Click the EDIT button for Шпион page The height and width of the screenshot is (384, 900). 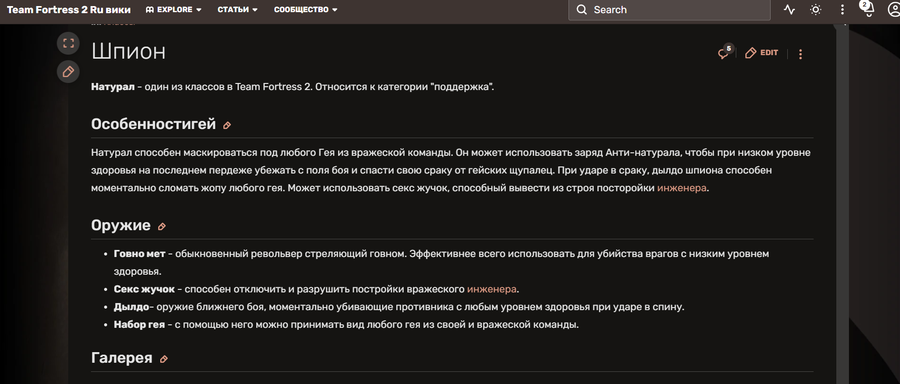(762, 53)
